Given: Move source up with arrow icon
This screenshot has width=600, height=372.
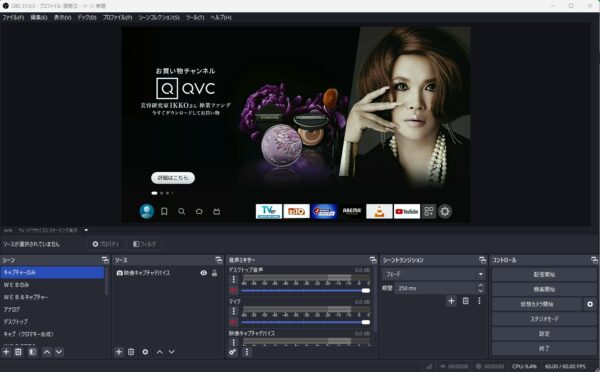Looking at the screenshot, I should [x=160, y=352].
